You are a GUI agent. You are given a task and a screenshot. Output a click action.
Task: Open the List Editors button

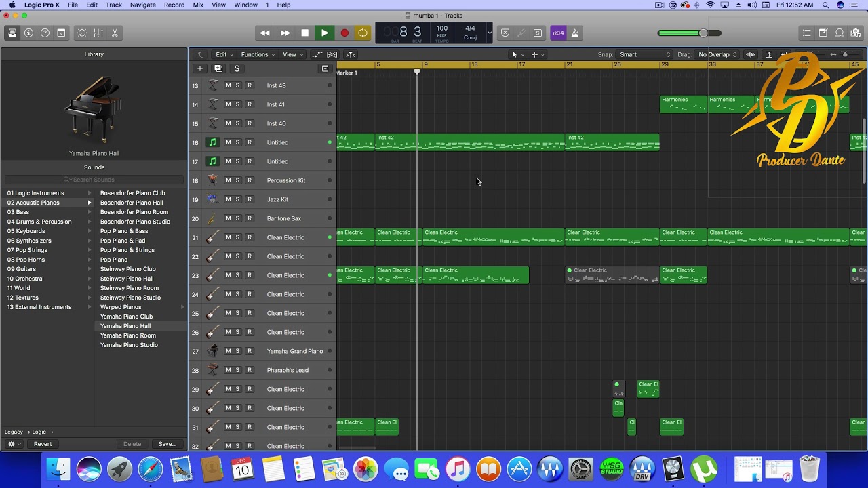click(x=806, y=33)
